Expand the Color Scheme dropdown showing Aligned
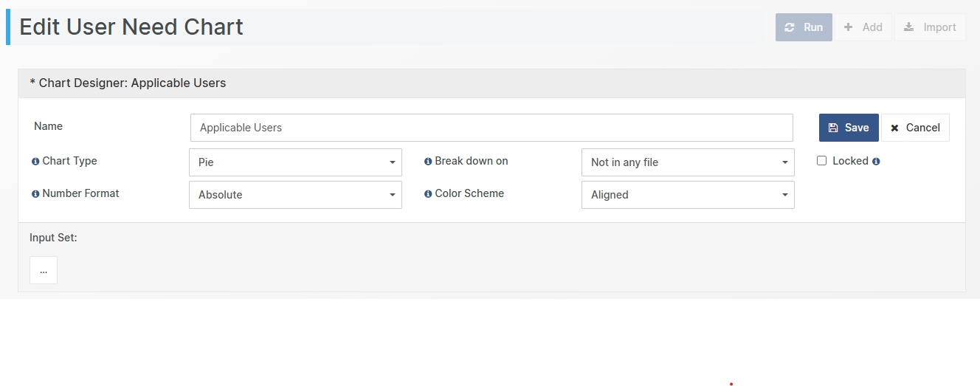This screenshot has height=386, width=980. click(x=688, y=195)
